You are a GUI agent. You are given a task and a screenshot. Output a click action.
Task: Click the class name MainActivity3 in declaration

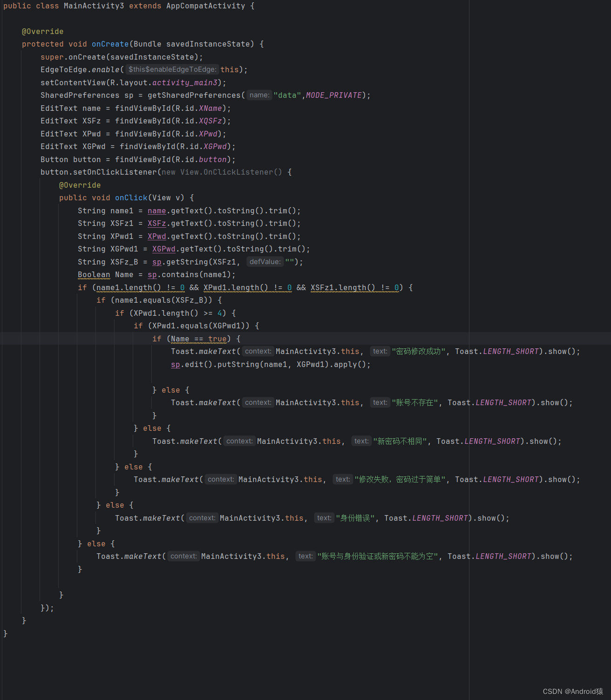tap(94, 6)
